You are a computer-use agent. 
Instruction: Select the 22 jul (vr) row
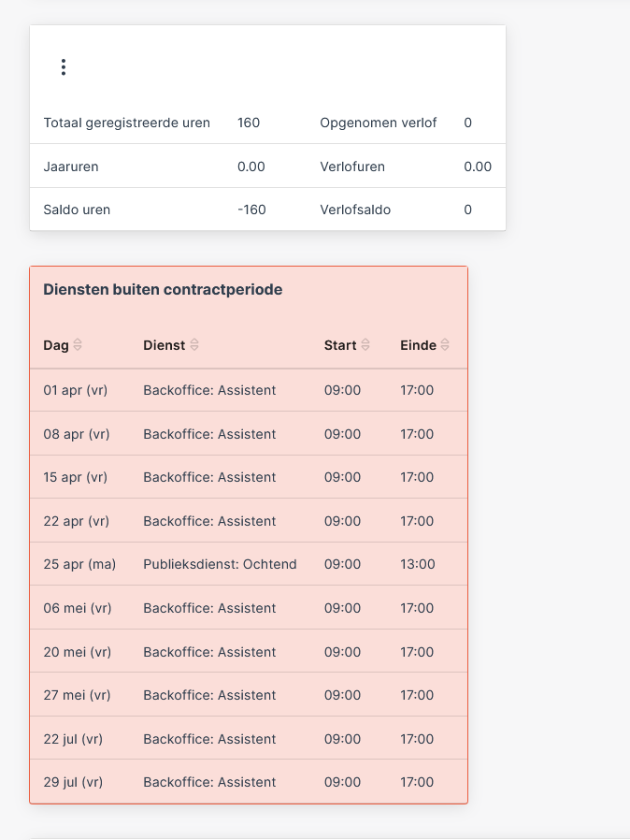[249, 738]
